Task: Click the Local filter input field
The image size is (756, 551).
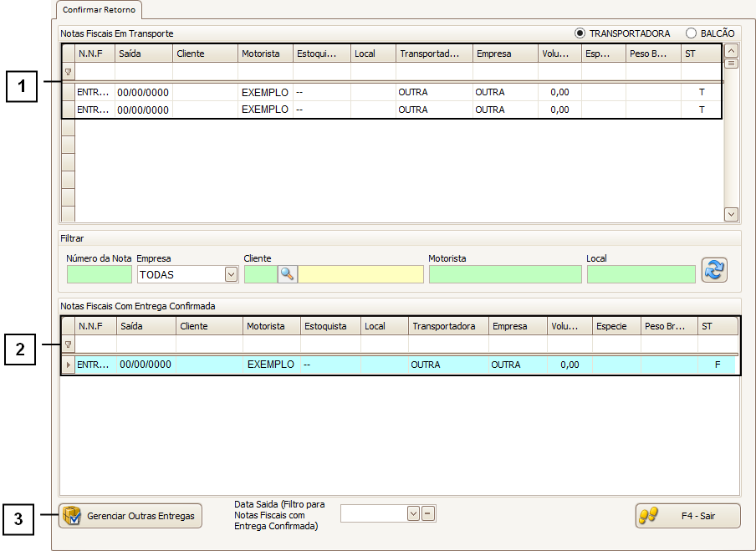Action: click(x=641, y=274)
